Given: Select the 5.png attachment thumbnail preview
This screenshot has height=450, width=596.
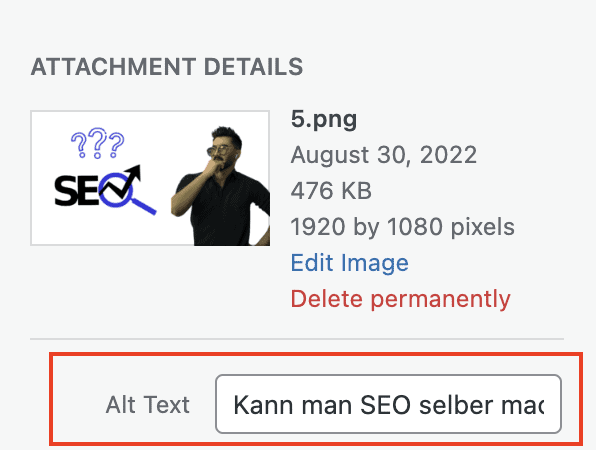Looking at the screenshot, I should (150, 178).
